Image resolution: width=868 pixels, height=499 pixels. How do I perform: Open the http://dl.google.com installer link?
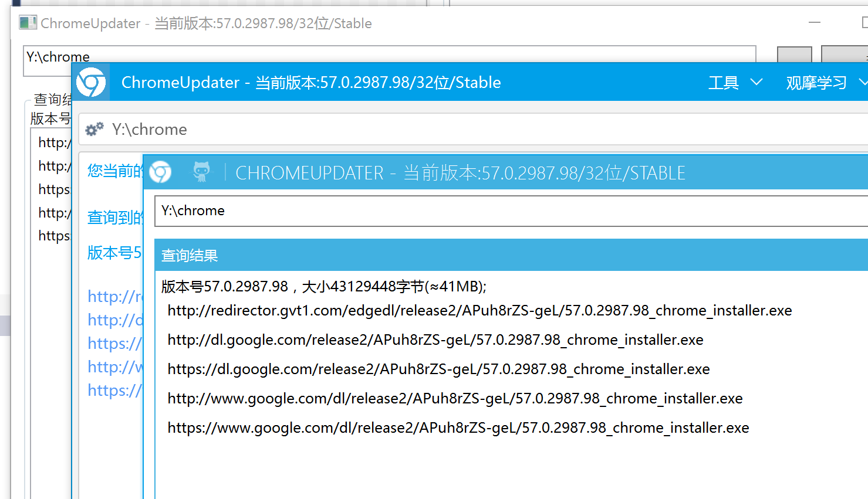[x=435, y=340]
